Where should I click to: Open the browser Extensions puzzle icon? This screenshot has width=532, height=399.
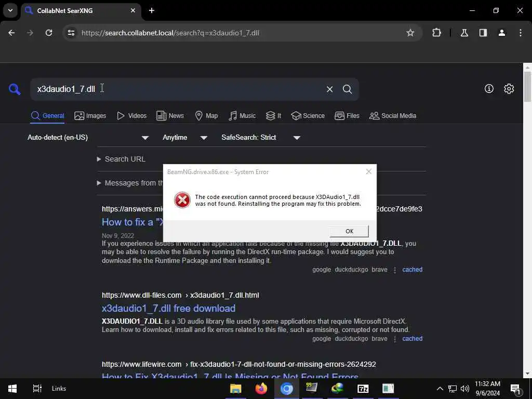coord(436,33)
